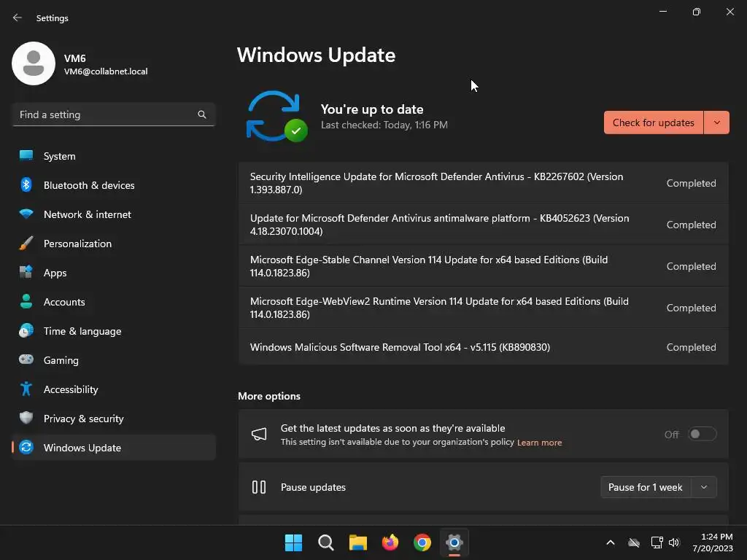Image resolution: width=747 pixels, height=560 pixels.
Task: Click the cloud sync tray icon
Action: [634, 542]
